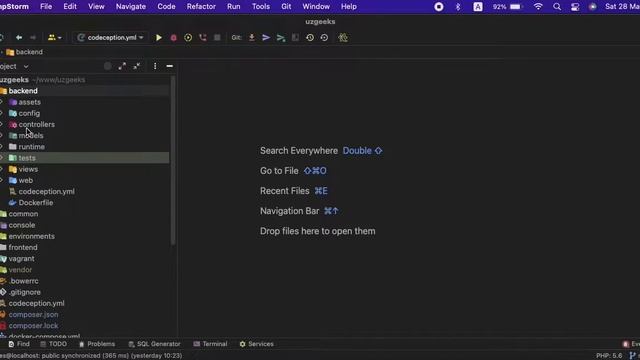Hide the Project panel with minus icon
Viewport: 640px width, 360px height.
(x=169, y=66)
